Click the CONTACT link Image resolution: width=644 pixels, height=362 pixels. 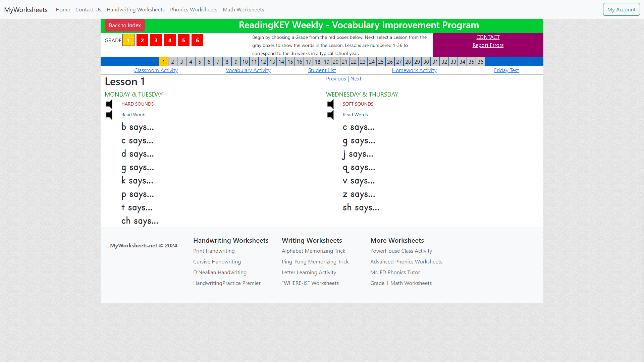tap(488, 37)
